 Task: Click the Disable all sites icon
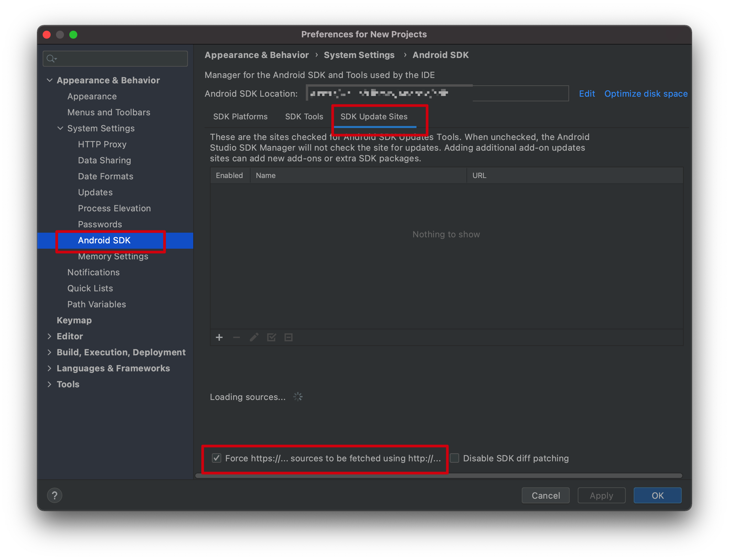[x=288, y=337]
